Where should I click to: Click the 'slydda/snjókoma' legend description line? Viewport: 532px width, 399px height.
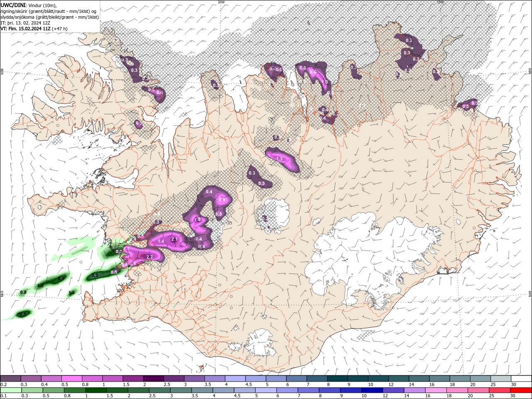(x=49, y=17)
